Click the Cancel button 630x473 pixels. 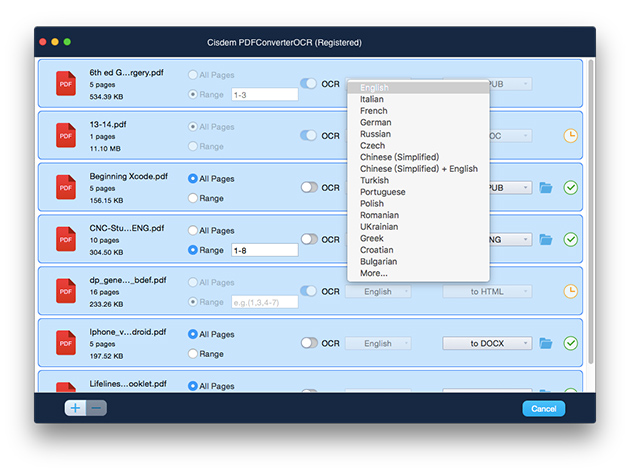543,408
